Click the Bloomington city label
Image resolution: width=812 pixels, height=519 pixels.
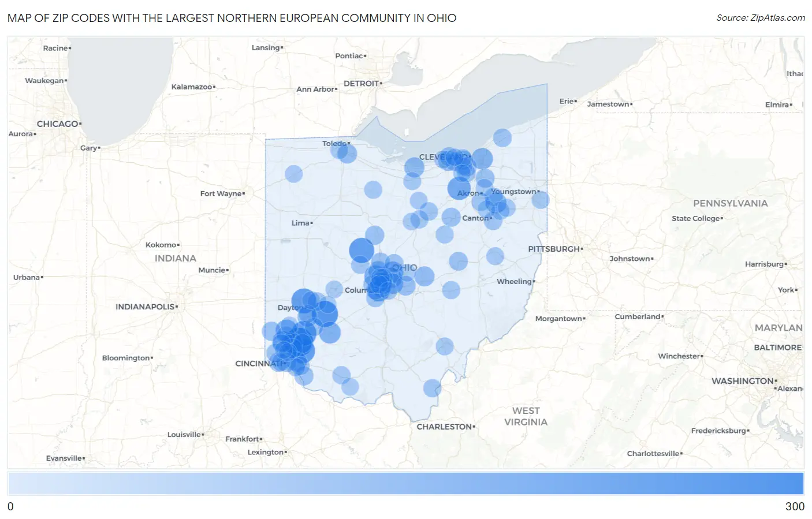126,359
